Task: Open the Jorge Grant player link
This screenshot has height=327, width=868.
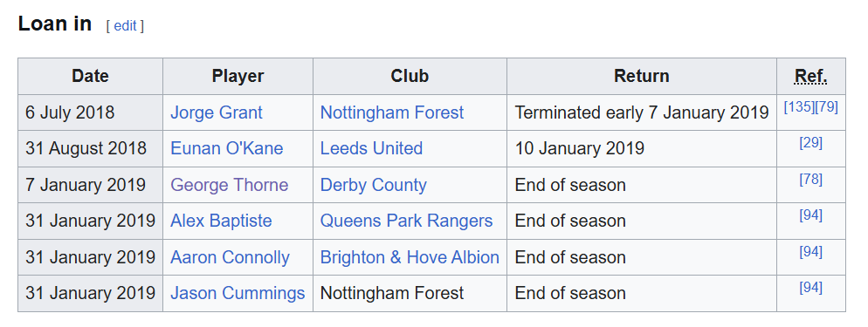Action: 217,112
